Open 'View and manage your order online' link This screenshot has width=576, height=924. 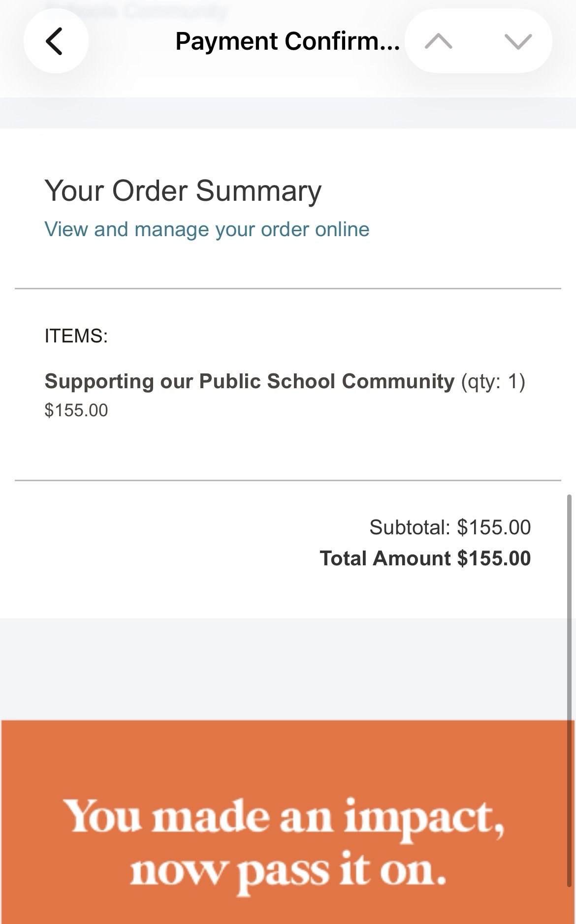point(207,229)
